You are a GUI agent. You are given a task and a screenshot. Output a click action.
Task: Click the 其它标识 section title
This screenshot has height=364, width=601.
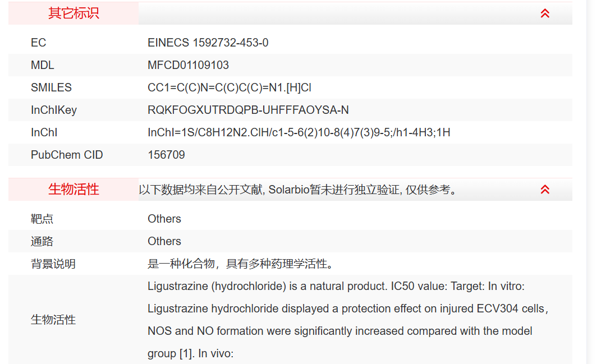pos(74,13)
